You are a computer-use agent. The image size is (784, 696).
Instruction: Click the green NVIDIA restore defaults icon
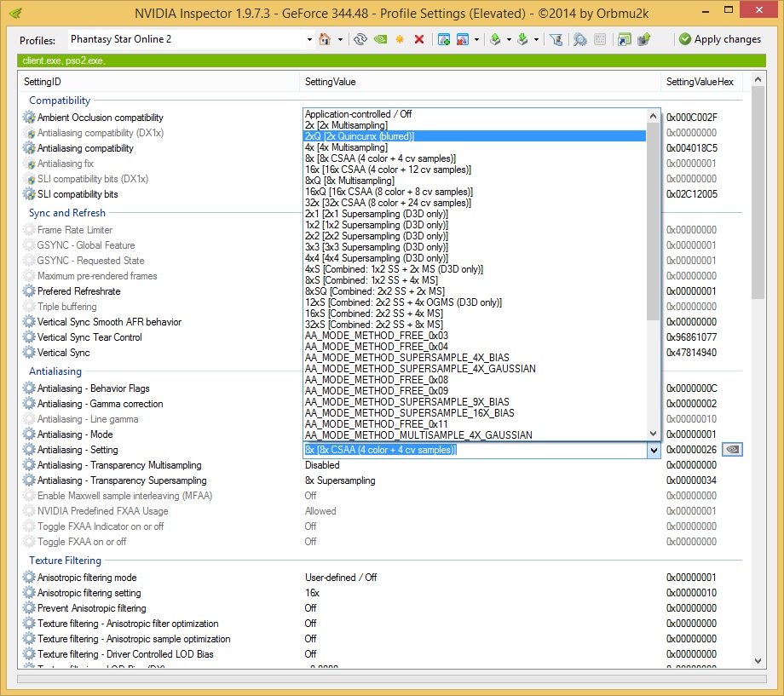coord(380,39)
